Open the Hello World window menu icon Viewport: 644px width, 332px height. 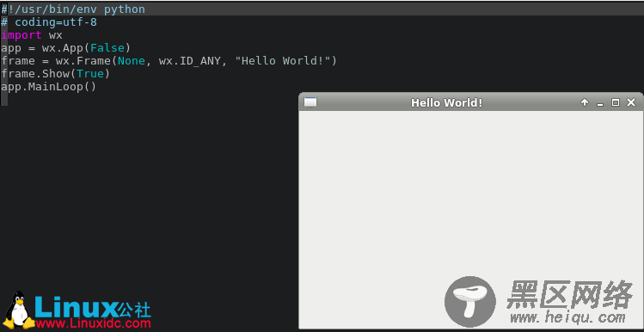[310, 101]
